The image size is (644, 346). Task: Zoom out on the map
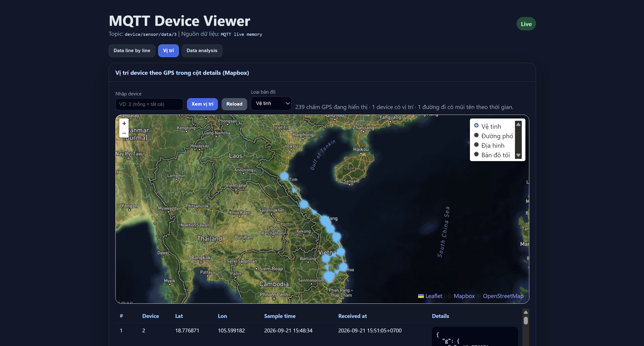pyautogui.click(x=124, y=133)
